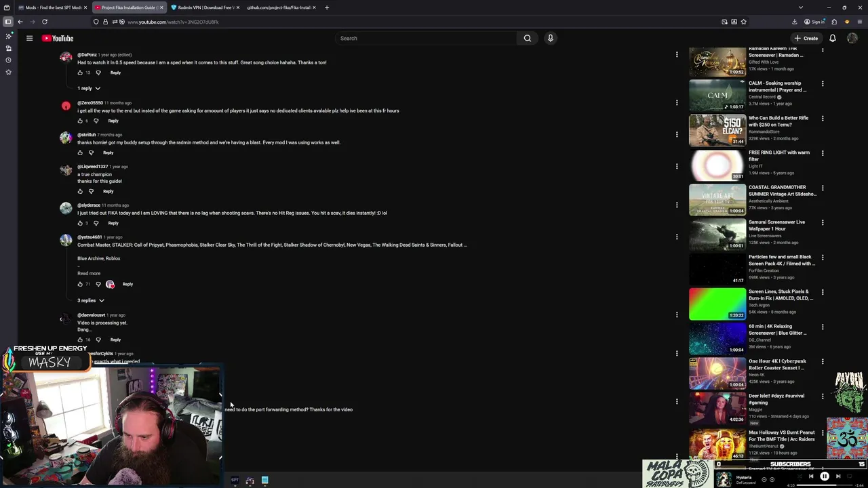
Task: Open more options for FREE RING LIGHT video
Action: pos(823,153)
